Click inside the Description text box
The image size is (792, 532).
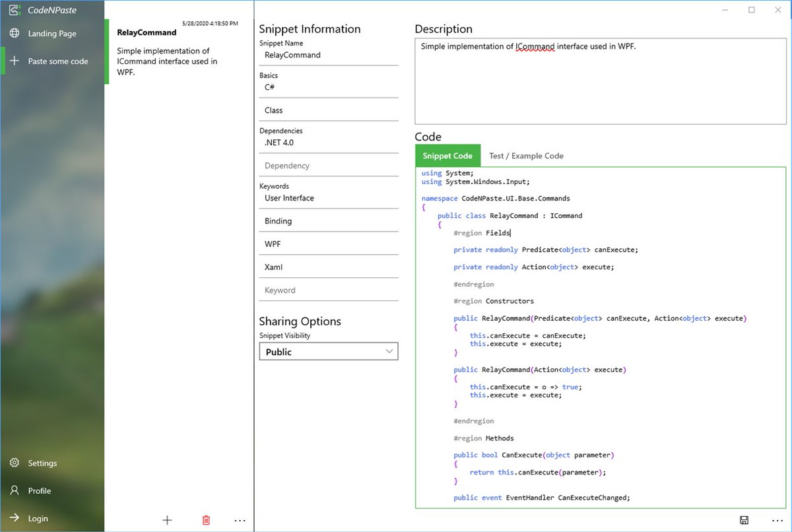point(601,82)
